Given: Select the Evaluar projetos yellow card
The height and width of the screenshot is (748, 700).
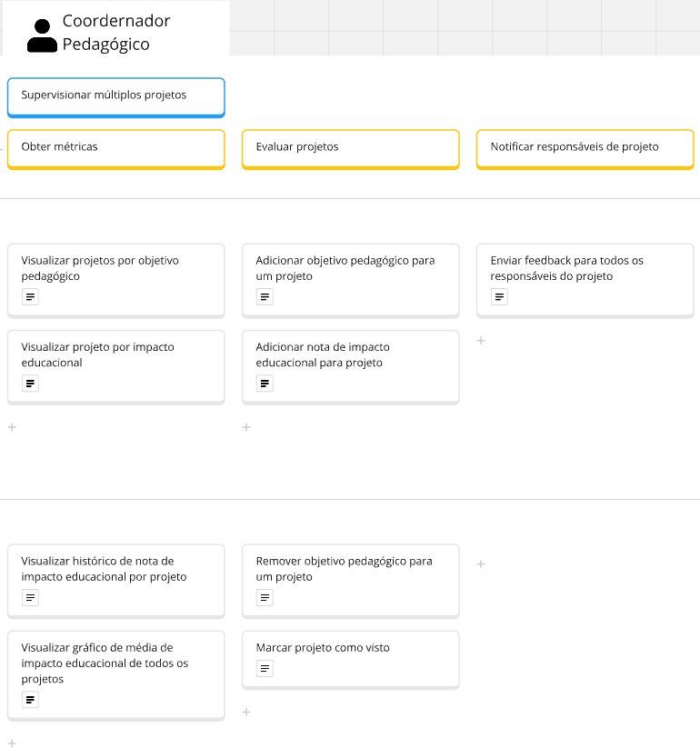Looking at the screenshot, I should [x=351, y=149].
